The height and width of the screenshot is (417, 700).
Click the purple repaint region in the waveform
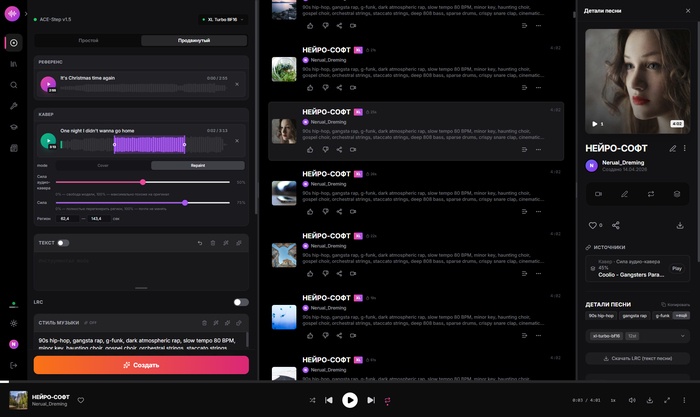(149, 145)
